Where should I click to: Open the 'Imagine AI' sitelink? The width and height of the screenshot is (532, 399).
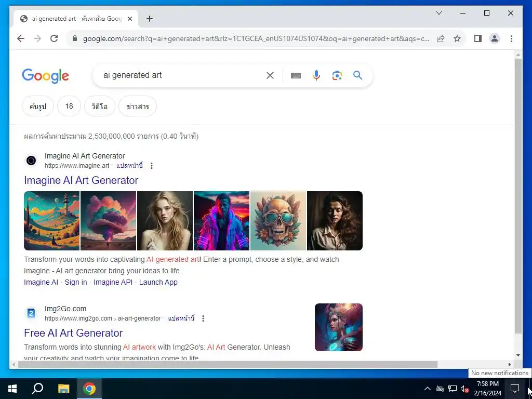(41, 282)
